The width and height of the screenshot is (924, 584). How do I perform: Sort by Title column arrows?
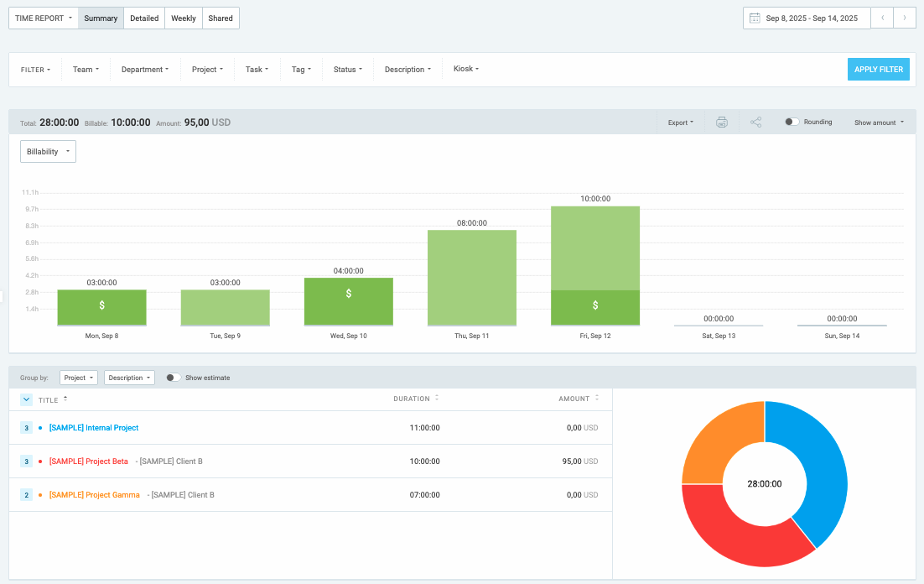point(65,399)
